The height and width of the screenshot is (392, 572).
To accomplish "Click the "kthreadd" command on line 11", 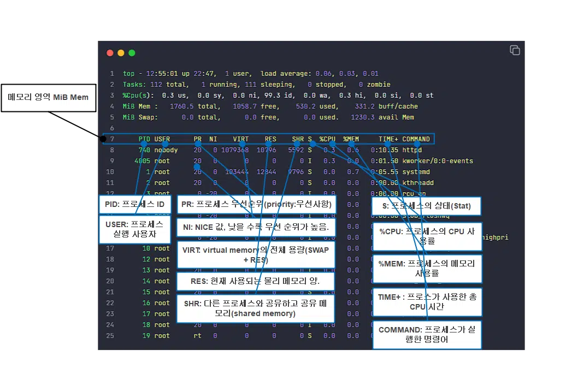I will pyautogui.click(x=418, y=183).
